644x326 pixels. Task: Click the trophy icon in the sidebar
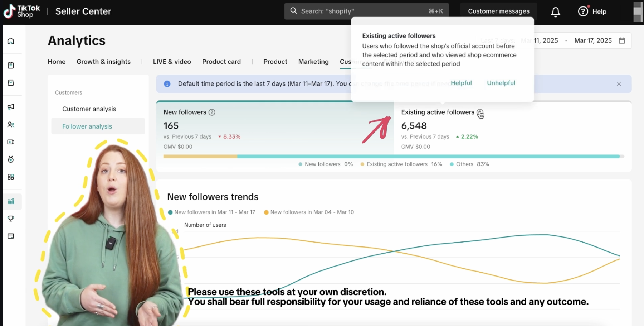11,219
